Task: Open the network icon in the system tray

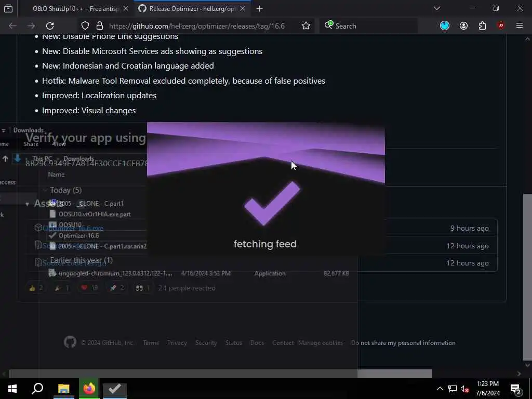Action: click(x=453, y=389)
